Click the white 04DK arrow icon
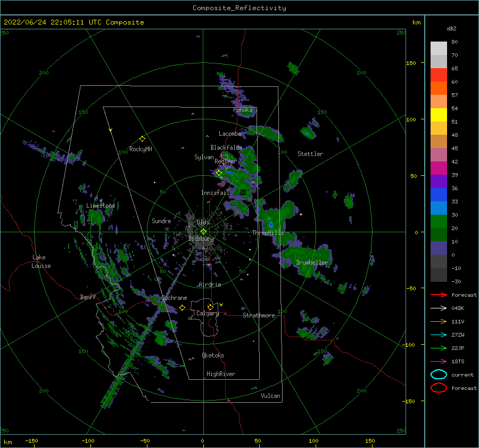The image size is (479, 448). (439, 308)
